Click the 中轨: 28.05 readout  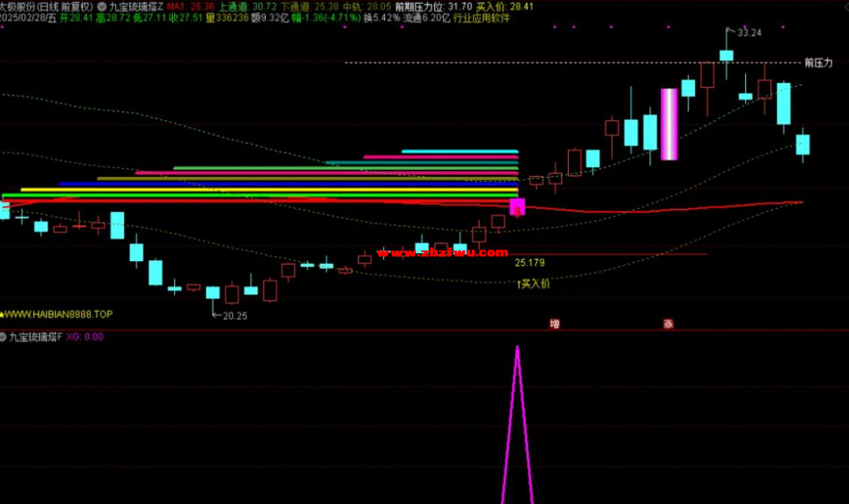click(367, 7)
